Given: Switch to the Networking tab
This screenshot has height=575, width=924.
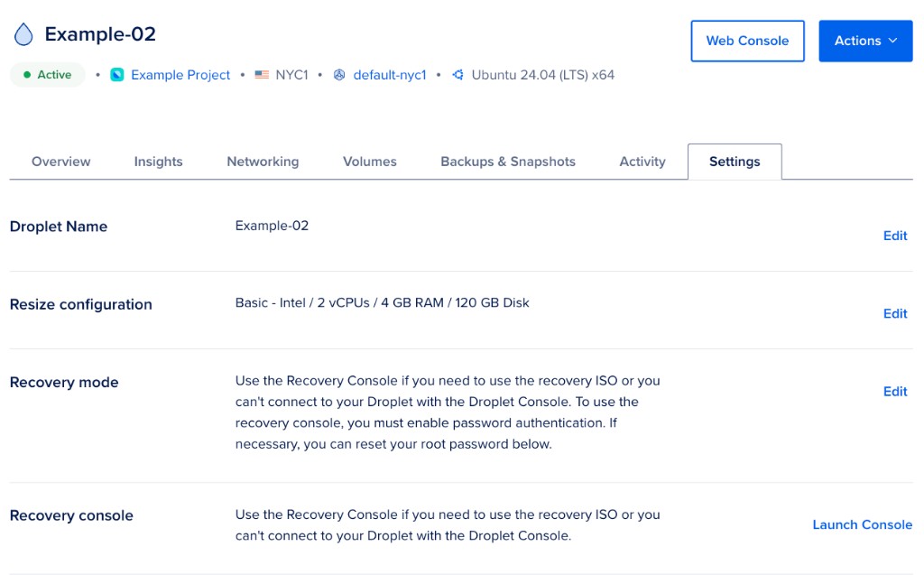Looking at the screenshot, I should pyautogui.click(x=263, y=162).
